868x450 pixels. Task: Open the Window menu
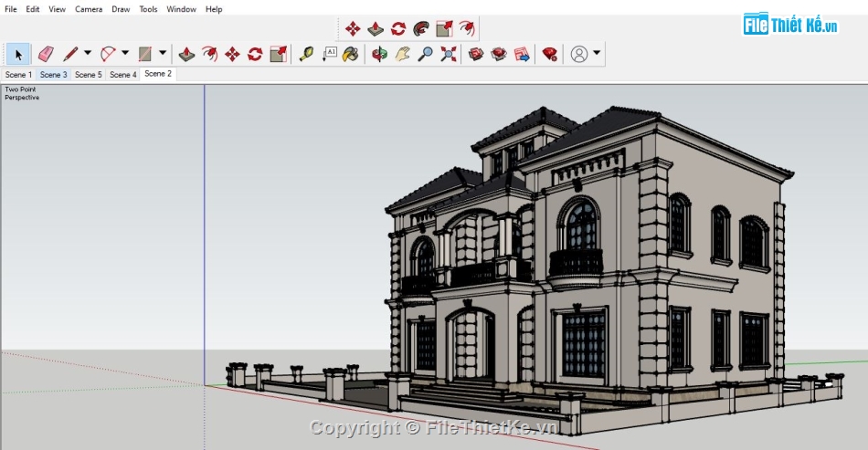click(x=181, y=9)
